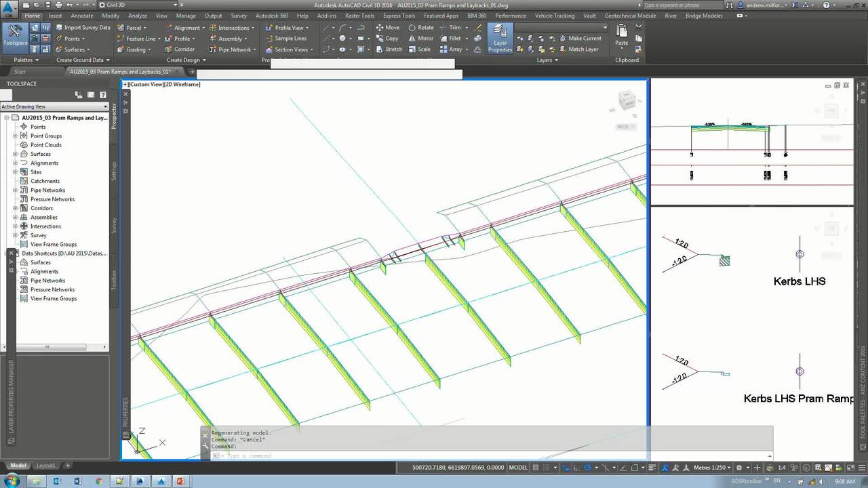Click the Model tab at drawing bottom
This screenshot has width=868, height=488.
(17, 466)
